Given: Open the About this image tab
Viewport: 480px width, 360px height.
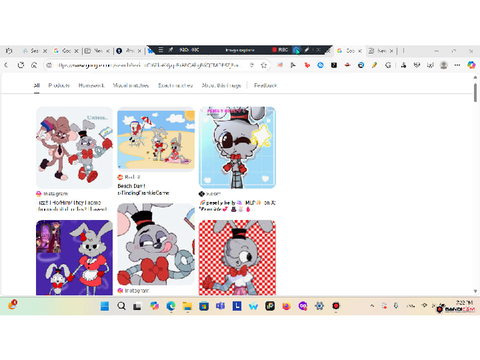Looking at the screenshot, I should coord(221,85).
